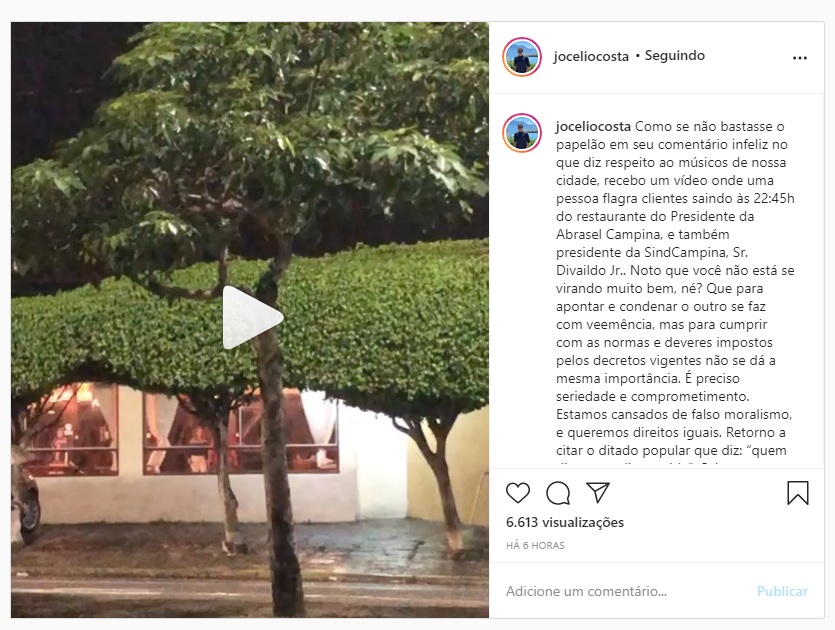Screen dimensions: 835x630
Task: Open comments via the speech bubble icon
Action: 558,493
